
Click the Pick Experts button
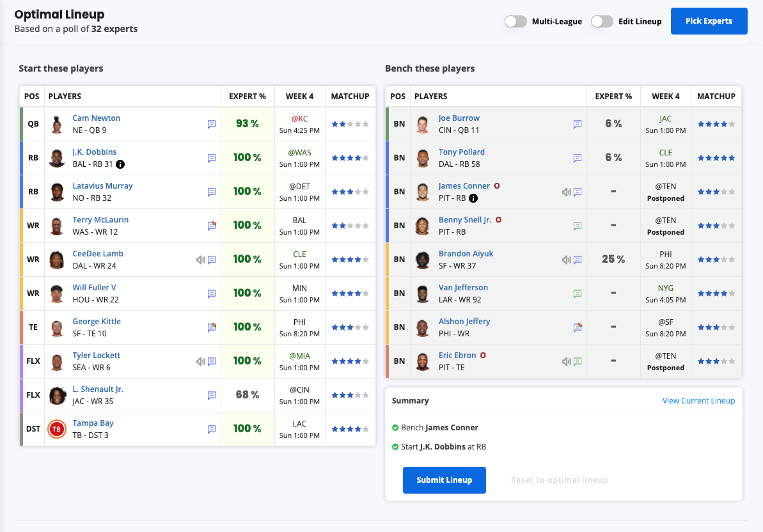tap(709, 21)
